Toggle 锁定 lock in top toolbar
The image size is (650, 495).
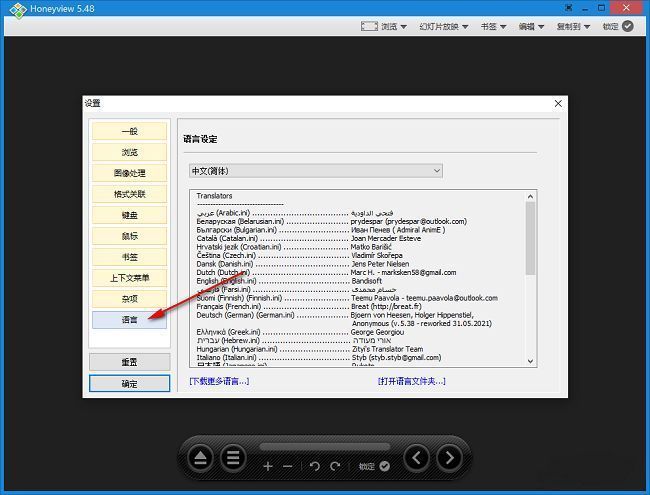[x=618, y=27]
